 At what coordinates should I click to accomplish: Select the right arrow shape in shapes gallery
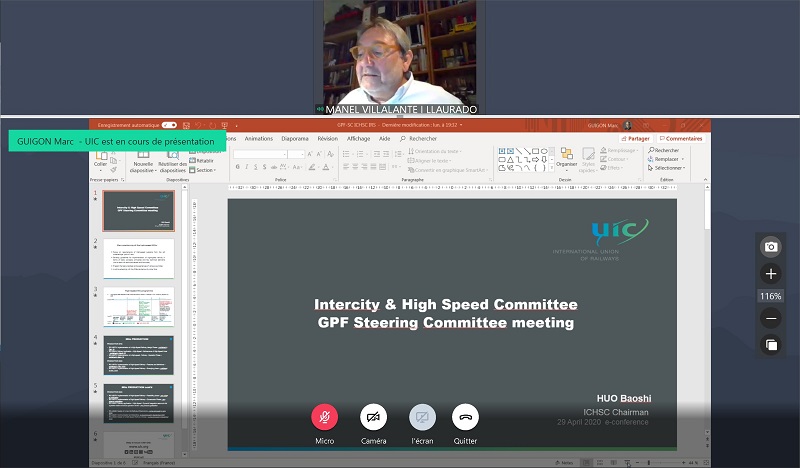536,160
